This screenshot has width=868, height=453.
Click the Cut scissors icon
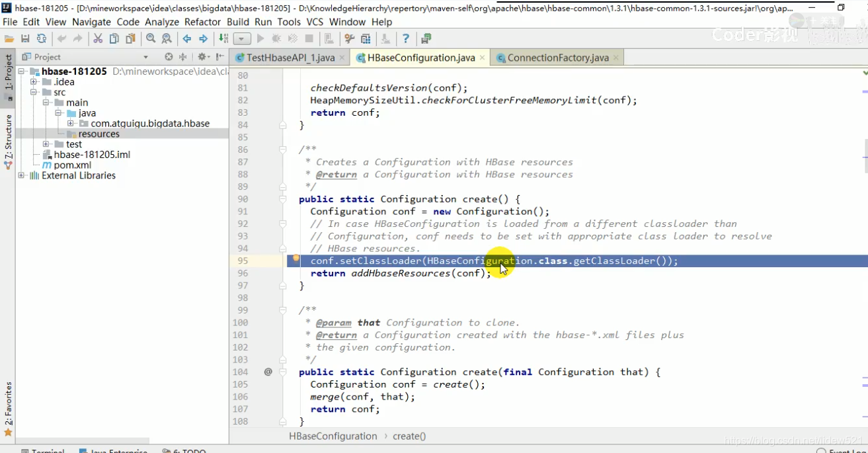(98, 39)
